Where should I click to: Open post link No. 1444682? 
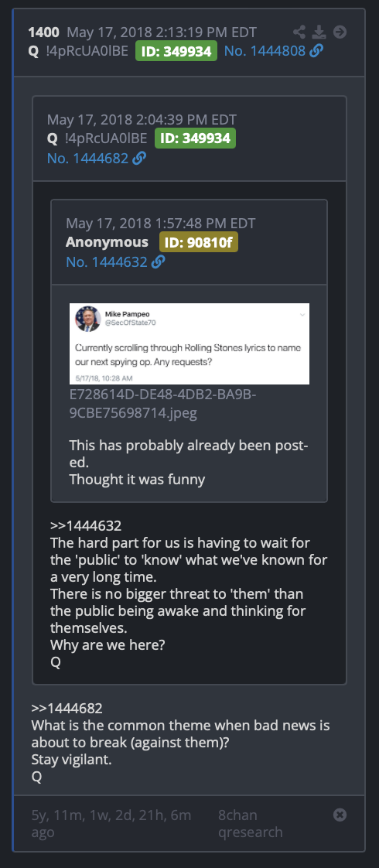87,159
